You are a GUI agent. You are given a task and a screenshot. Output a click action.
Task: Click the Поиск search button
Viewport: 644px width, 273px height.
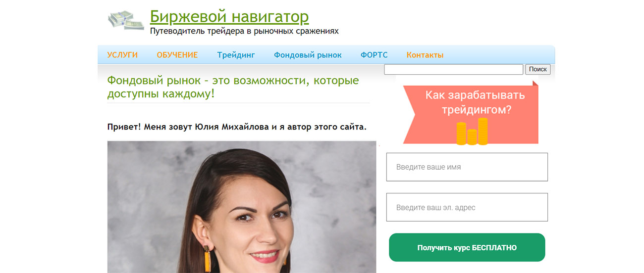pos(537,69)
